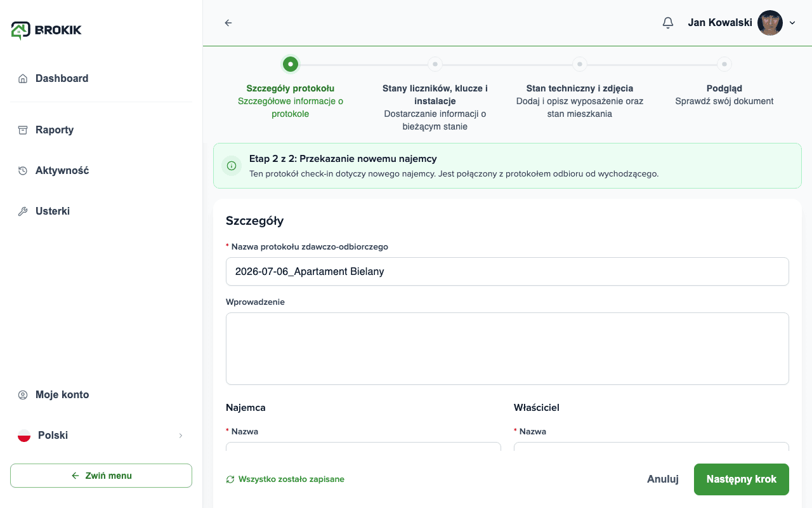This screenshot has width=812, height=508.
Task: Click the Usterki wrench icon
Action: pos(23,211)
